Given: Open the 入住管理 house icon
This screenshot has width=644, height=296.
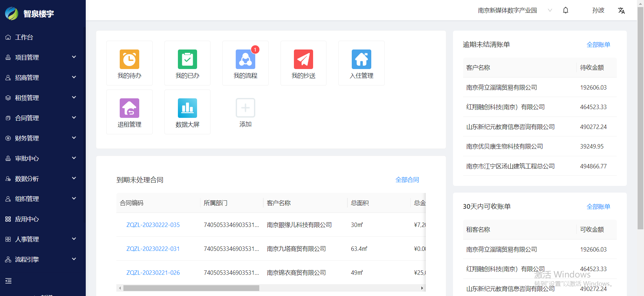Looking at the screenshot, I should 362,59.
